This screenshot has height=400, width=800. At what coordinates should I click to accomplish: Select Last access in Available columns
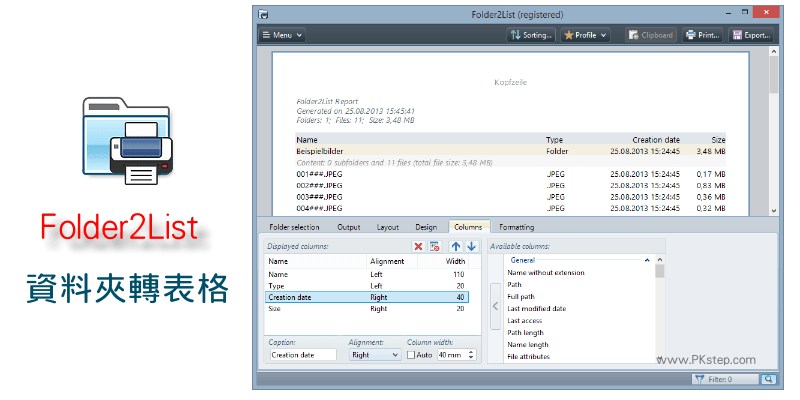pos(524,320)
